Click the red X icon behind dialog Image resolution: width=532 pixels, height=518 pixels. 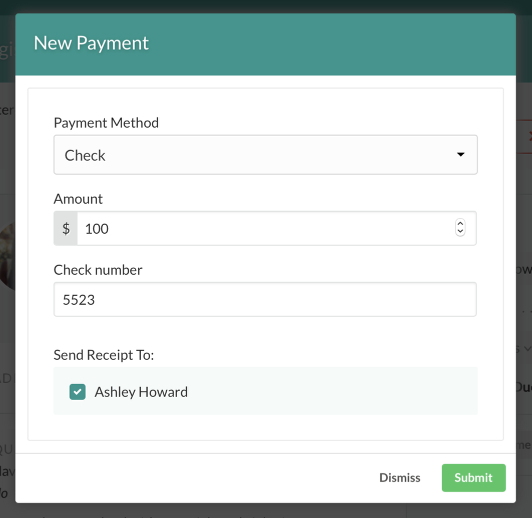(530, 136)
